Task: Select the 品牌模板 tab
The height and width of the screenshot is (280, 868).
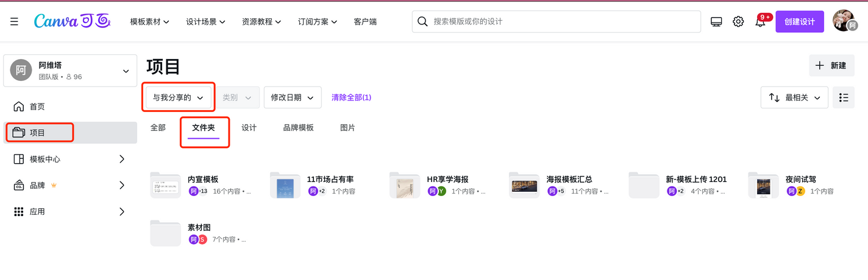Action: tap(299, 128)
